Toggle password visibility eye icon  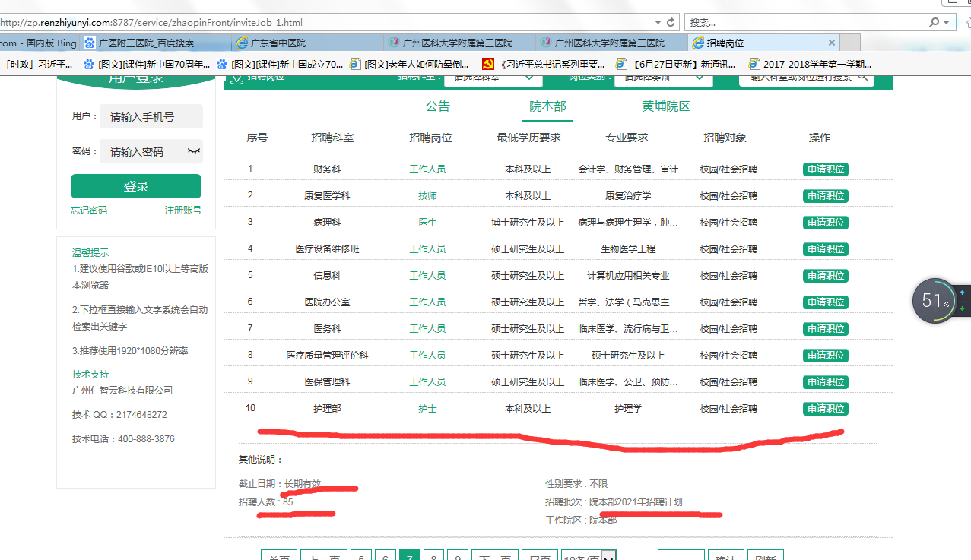coord(194,151)
